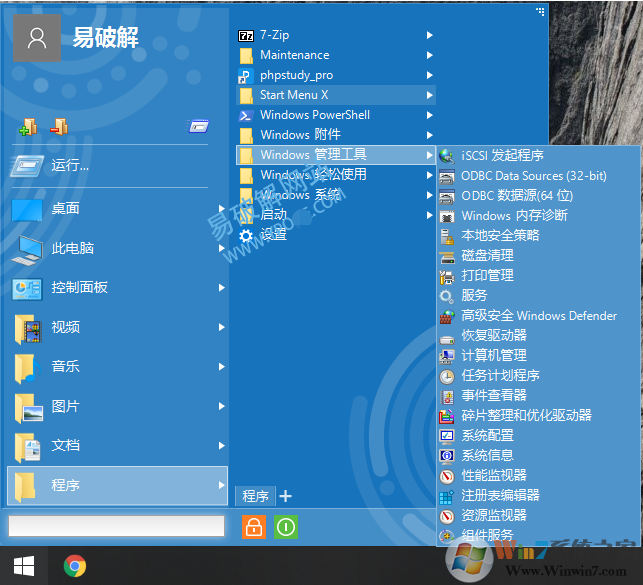Open the 任务计划程序 clock icon
Image resolution: width=643 pixels, height=585 pixels.
pos(447,376)
